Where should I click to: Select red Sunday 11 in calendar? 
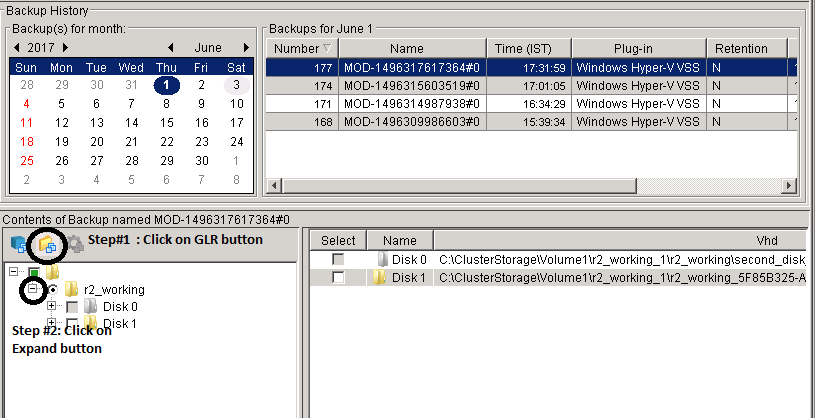coord(27,123)
